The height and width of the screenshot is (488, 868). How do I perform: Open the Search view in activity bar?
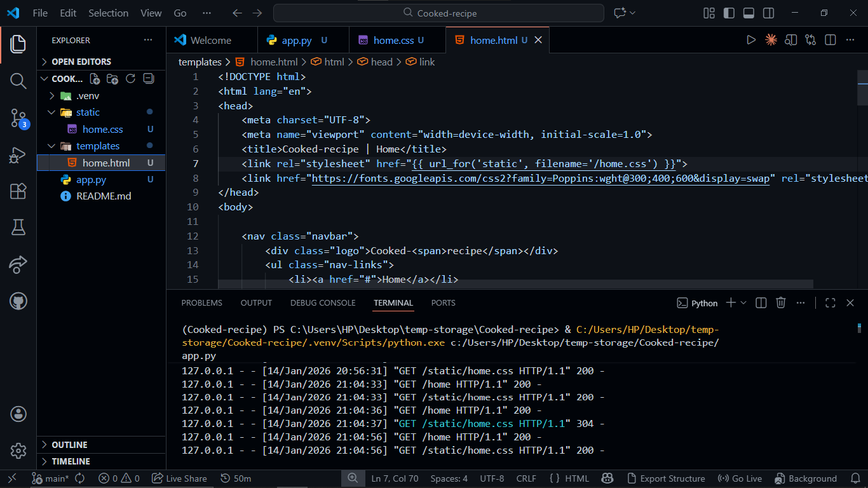tap(18, 81)
